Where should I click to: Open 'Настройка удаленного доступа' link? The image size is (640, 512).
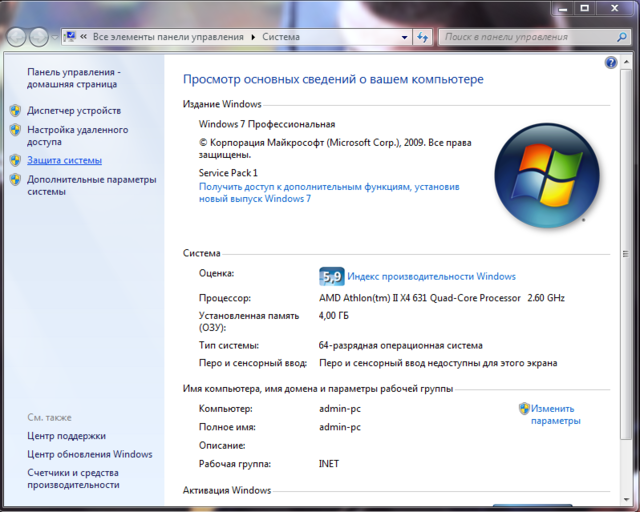78,136
